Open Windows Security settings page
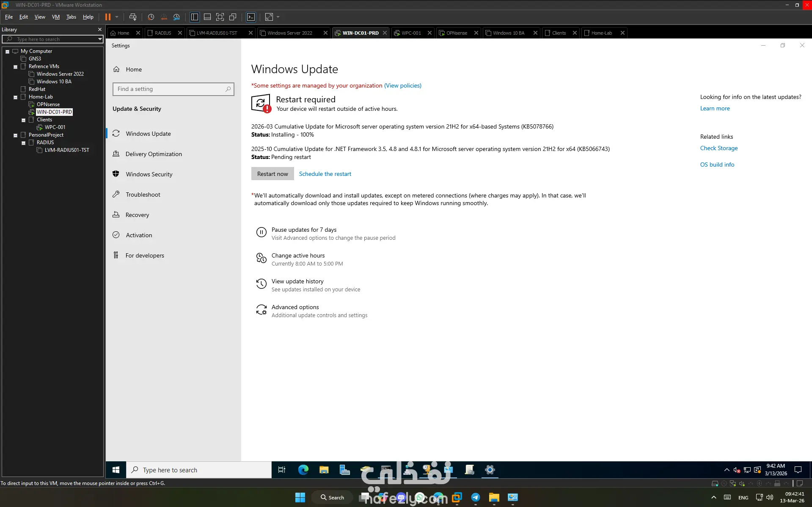The height and width of the screenshot is (507, 812). click(x=149, y=174)
